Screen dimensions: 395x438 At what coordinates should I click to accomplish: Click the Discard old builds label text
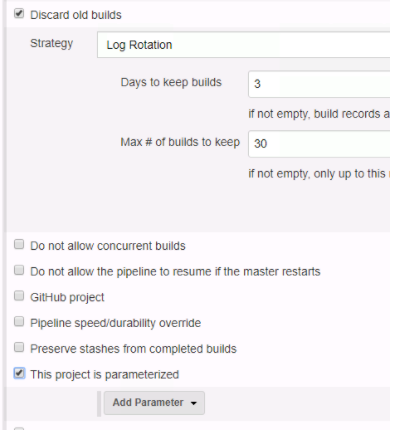76,15
